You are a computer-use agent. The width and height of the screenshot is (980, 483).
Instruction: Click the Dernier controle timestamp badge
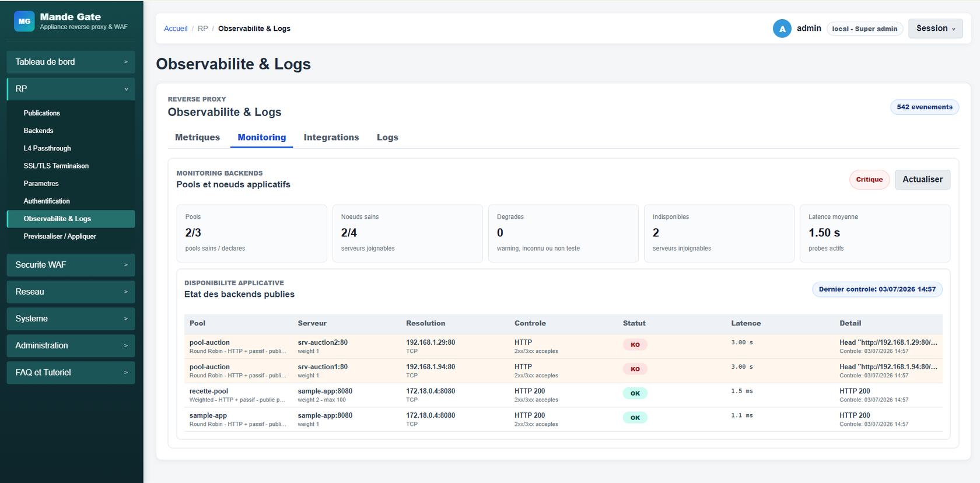tap(877, 289)
